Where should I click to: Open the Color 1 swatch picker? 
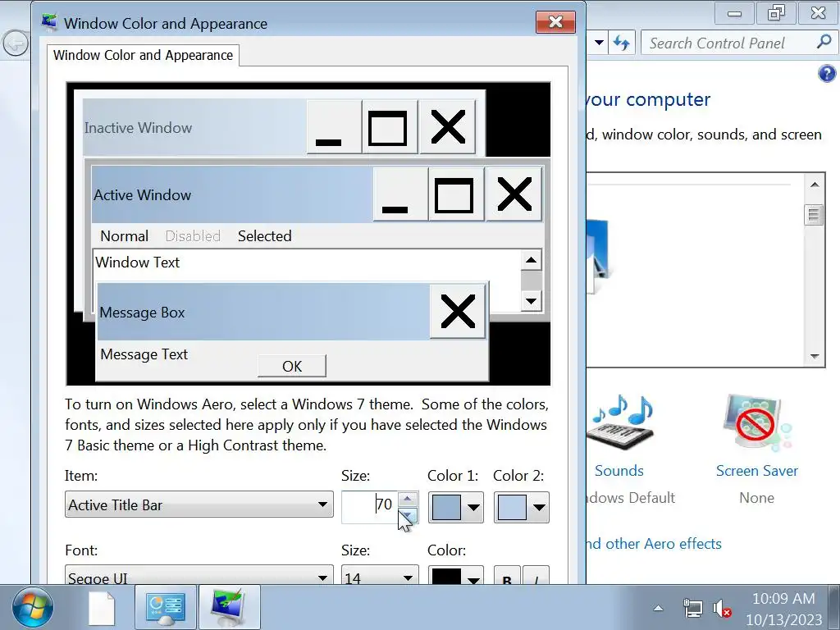point(456,507)
